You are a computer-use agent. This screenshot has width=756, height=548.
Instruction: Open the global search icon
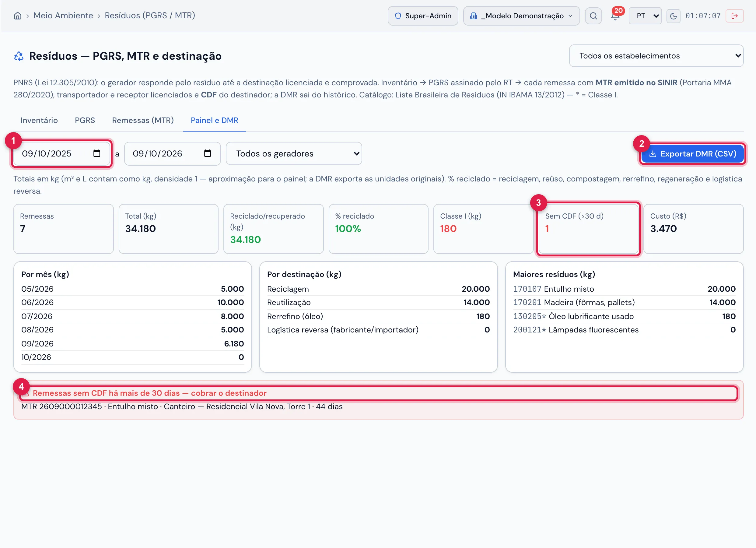(593, 16)
